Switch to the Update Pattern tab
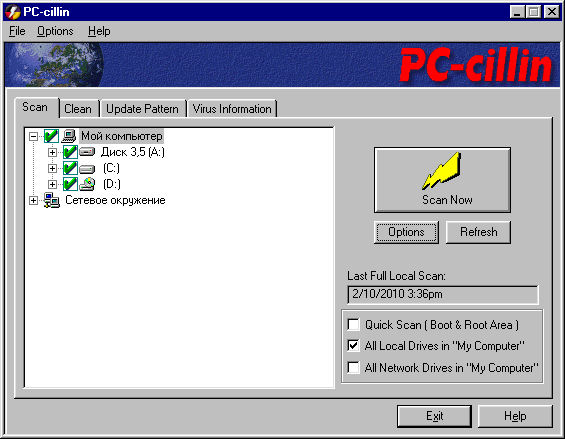565x439 pixels. 143,109
